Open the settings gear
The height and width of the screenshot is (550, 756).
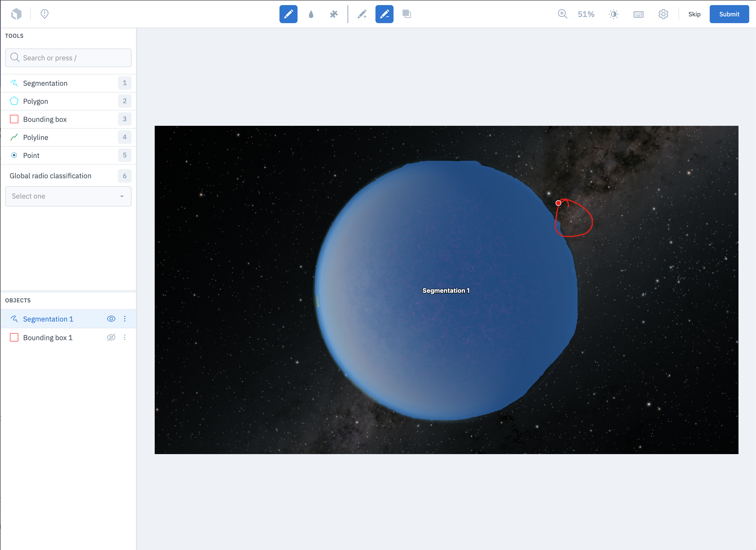[663, 14]
